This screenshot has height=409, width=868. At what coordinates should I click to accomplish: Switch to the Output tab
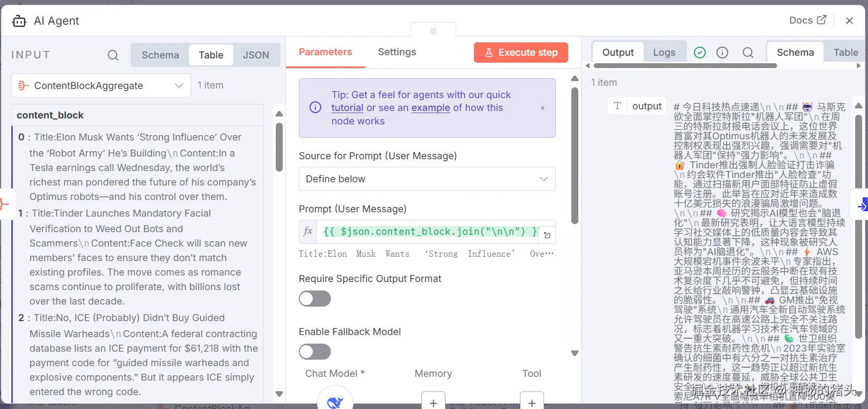[x=618, y=52]
